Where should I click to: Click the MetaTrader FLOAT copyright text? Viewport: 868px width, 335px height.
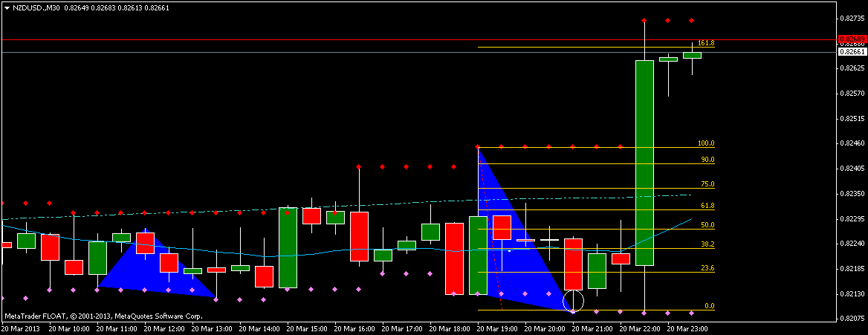tap(103, 316)
